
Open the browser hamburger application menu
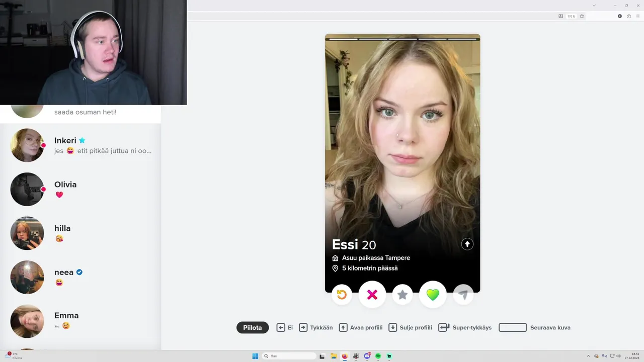click(x=638, y=16)
